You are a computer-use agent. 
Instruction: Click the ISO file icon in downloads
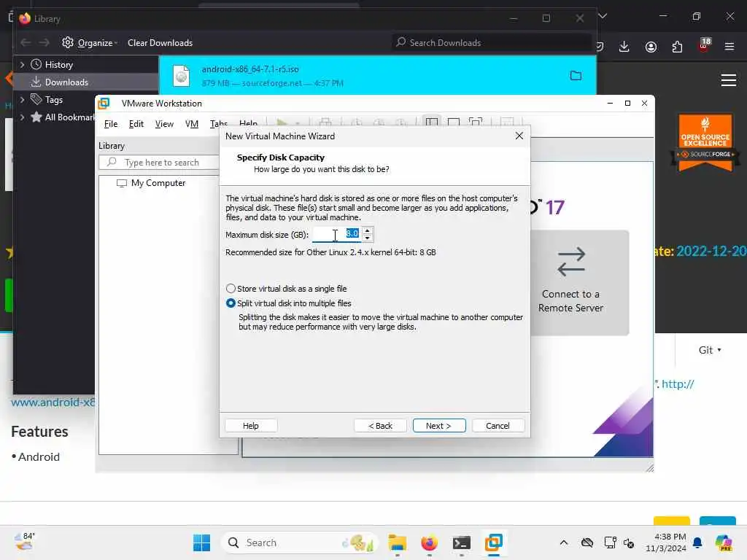[x=182, y=76]
